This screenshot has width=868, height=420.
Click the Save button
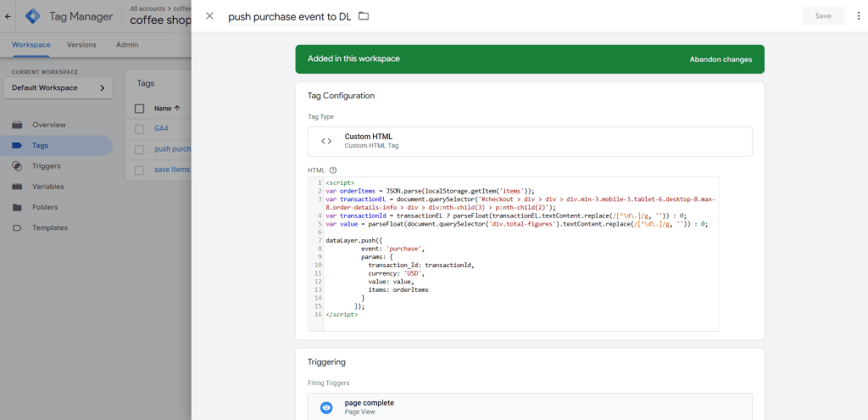point(823,16)
